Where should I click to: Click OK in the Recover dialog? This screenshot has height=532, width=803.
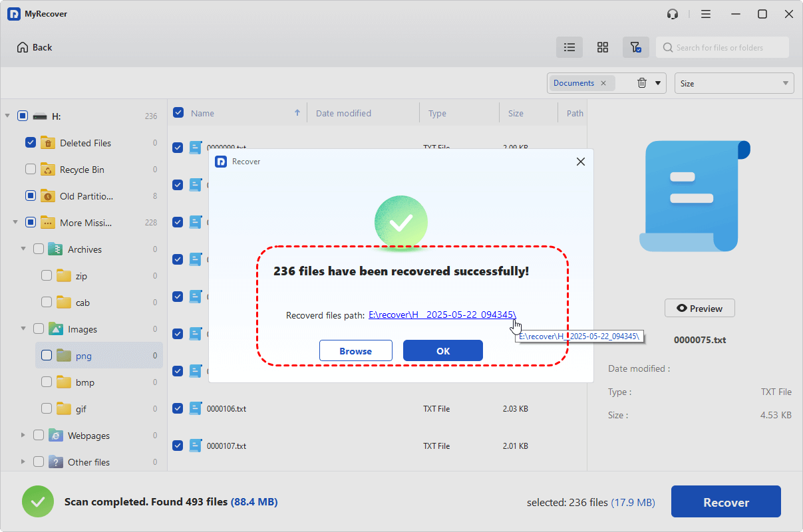click(x=443, y=350)
